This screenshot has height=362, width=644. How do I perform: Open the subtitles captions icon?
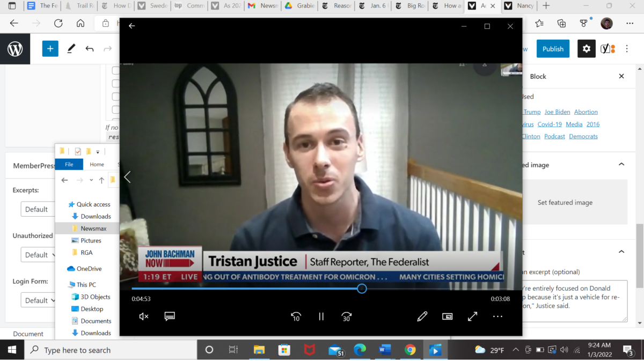pyautogui.click(x=170, y=316)
